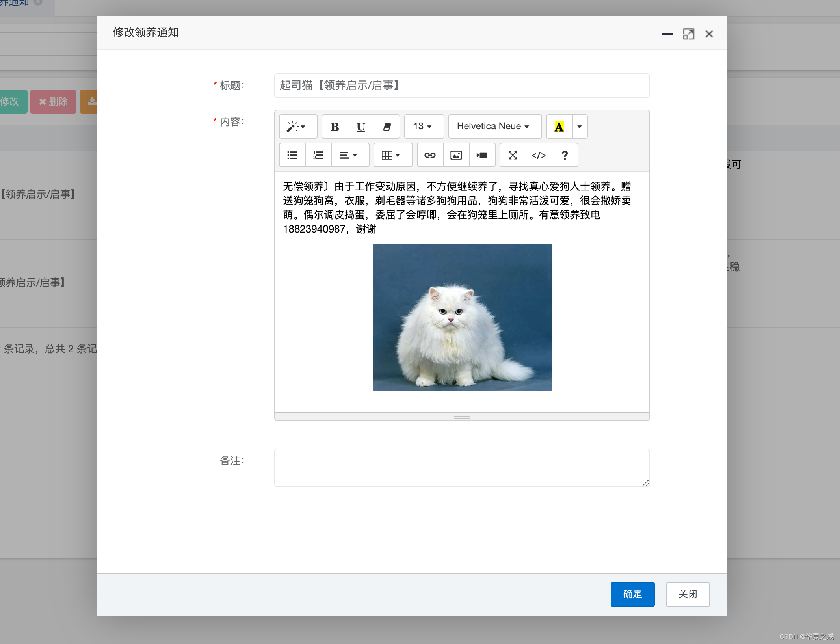
Task: Open the font size 13 dropdown
Action: 424,127
